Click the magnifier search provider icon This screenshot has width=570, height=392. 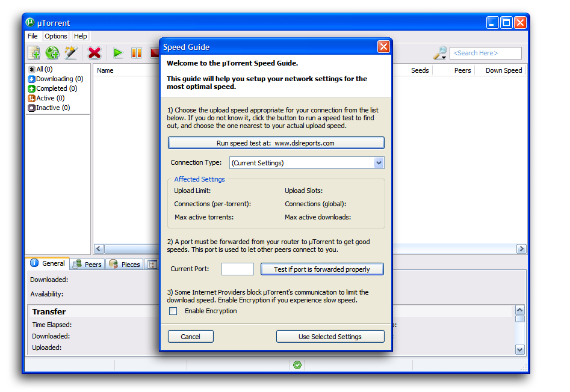(x=440, y=53)
